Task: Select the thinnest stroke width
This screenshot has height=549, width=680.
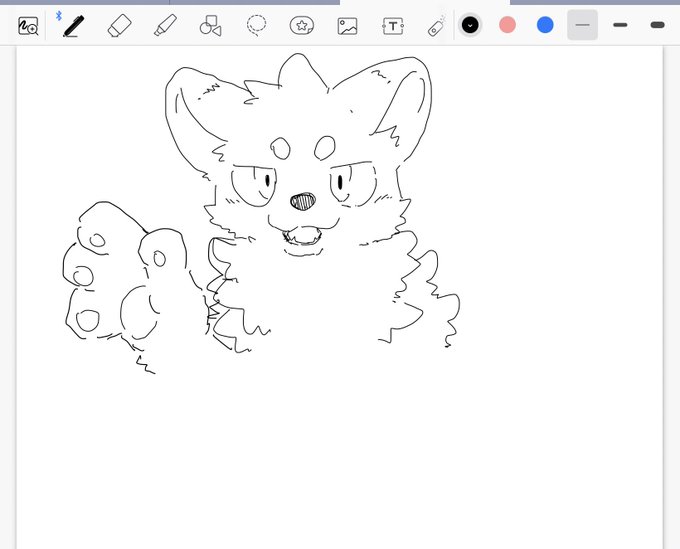Action: tap(582, 25)
